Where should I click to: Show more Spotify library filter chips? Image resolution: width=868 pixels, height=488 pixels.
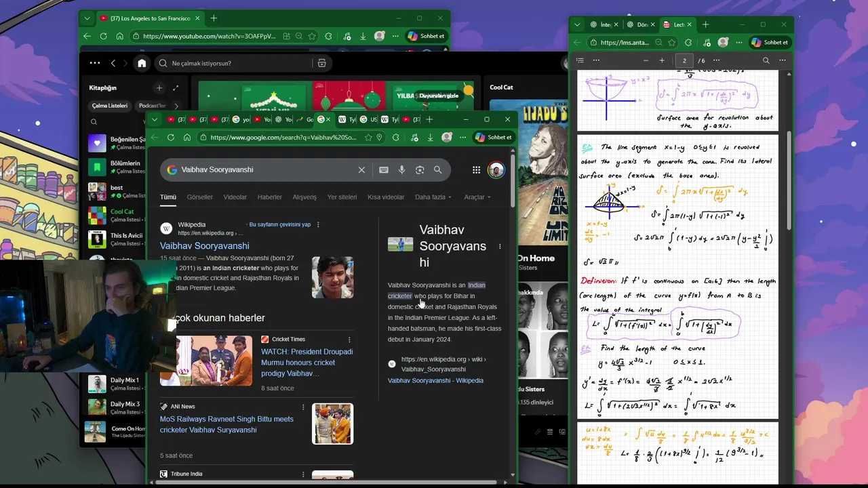point(176,106)
